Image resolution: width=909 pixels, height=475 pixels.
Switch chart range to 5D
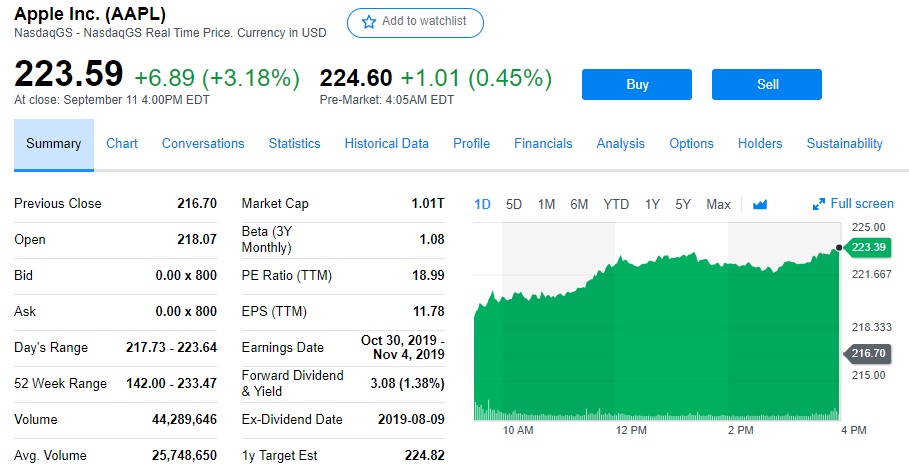pos(514,204)
